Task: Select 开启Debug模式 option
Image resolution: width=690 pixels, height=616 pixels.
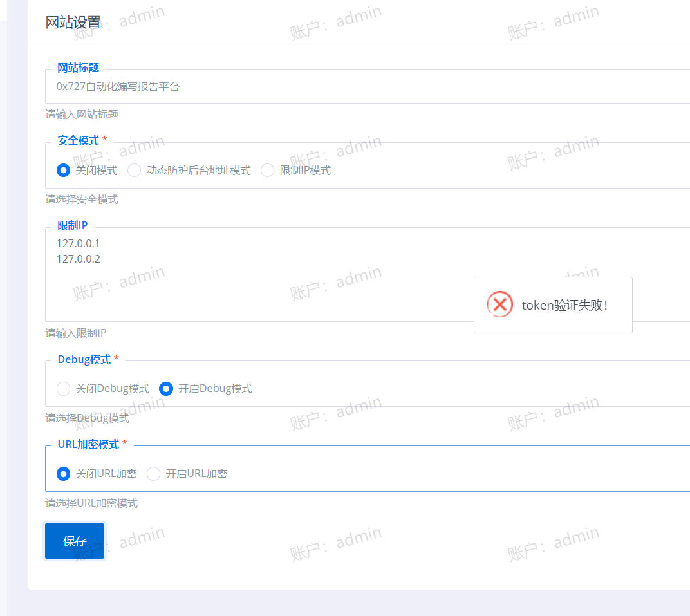Action: tap(165, 389)
